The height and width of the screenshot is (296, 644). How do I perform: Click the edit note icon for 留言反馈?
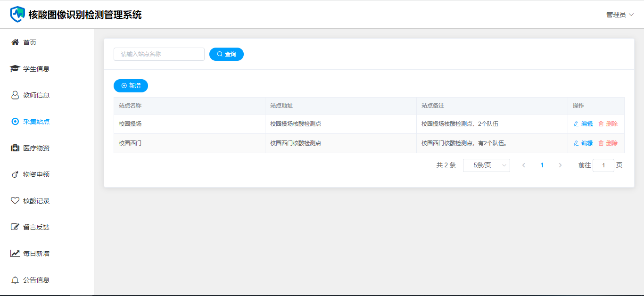15,227
